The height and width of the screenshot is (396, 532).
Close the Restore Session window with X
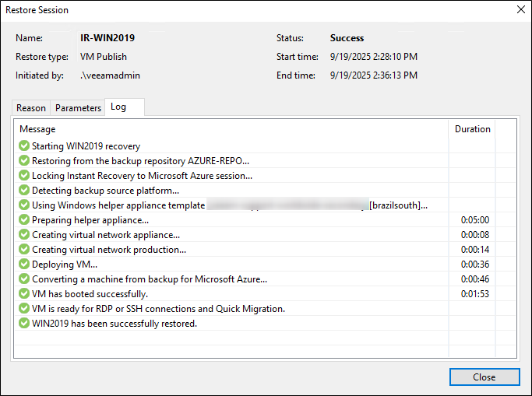520,10
